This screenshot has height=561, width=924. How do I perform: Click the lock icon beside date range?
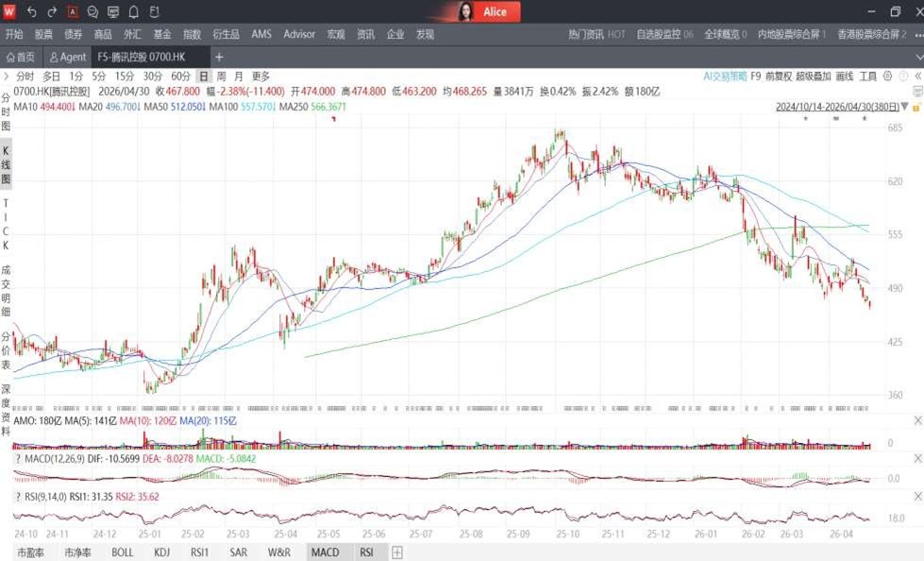click(916, 108)
